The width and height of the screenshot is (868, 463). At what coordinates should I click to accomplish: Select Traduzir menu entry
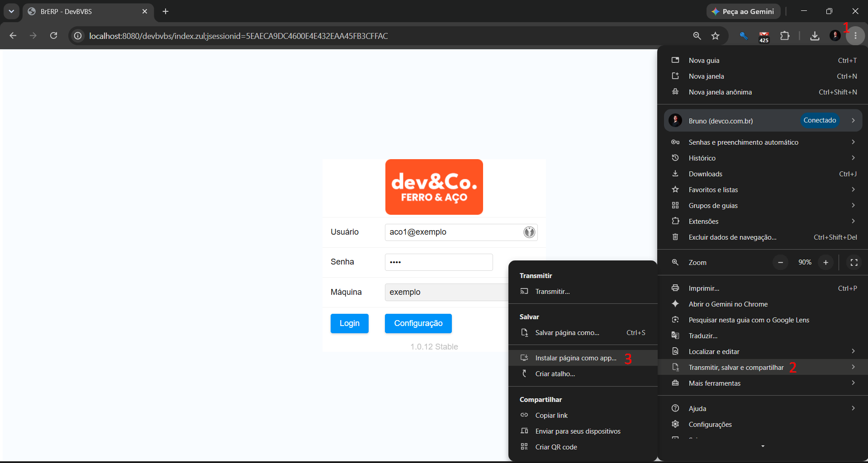point(764,336)
